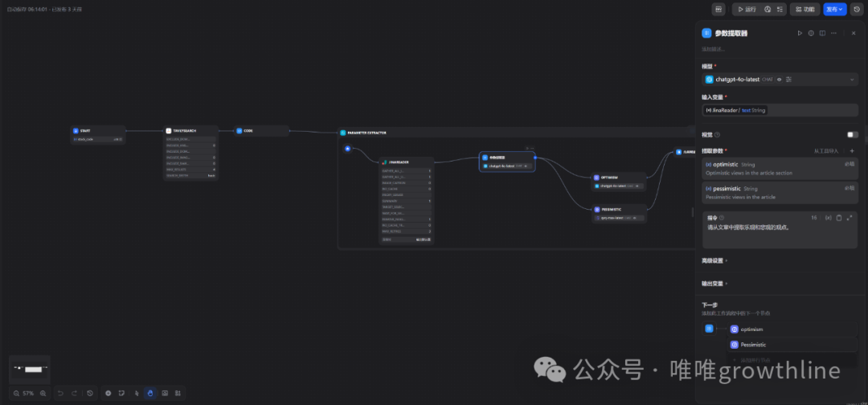Click the workflow minimap thumbnail
This screenshot has height=405, width=868.
[30, 369]
